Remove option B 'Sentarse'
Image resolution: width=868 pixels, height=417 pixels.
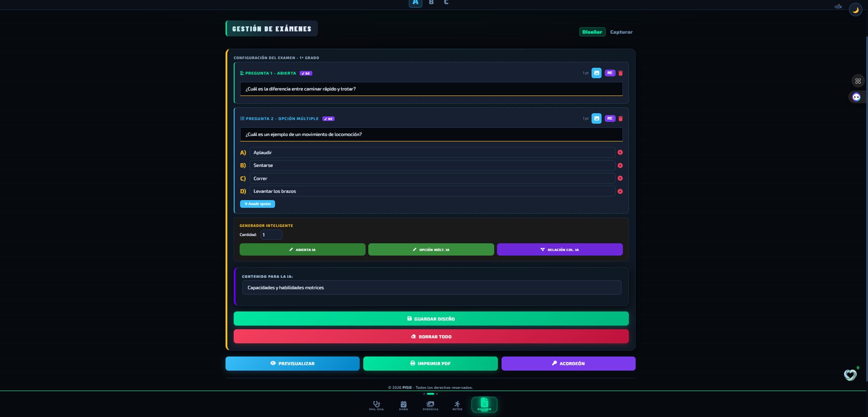pyautogui.click(x=620, y=166)
